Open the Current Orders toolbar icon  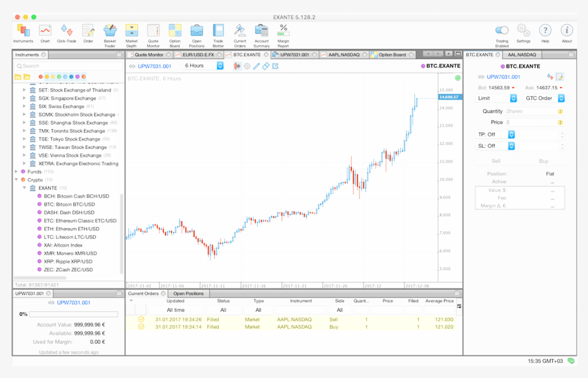click(240, 36)
